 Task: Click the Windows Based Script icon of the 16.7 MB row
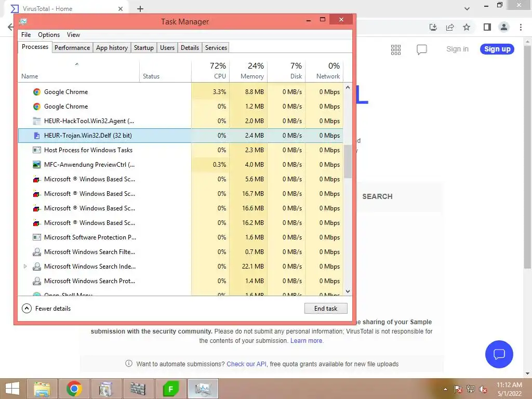click(x=37, y=194)
